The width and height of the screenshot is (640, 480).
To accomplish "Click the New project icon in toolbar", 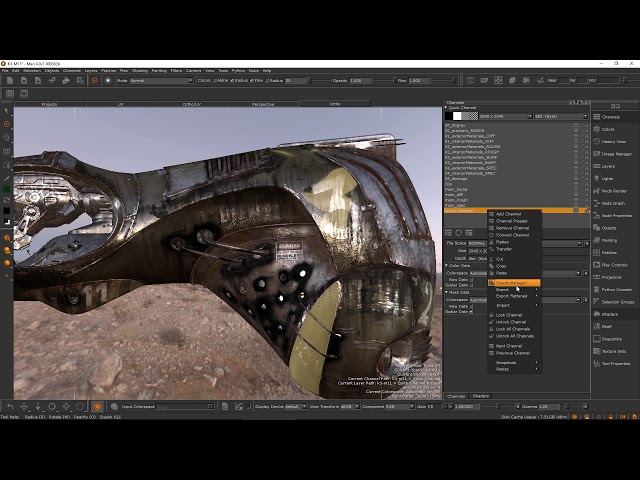I will coord(10,80).
